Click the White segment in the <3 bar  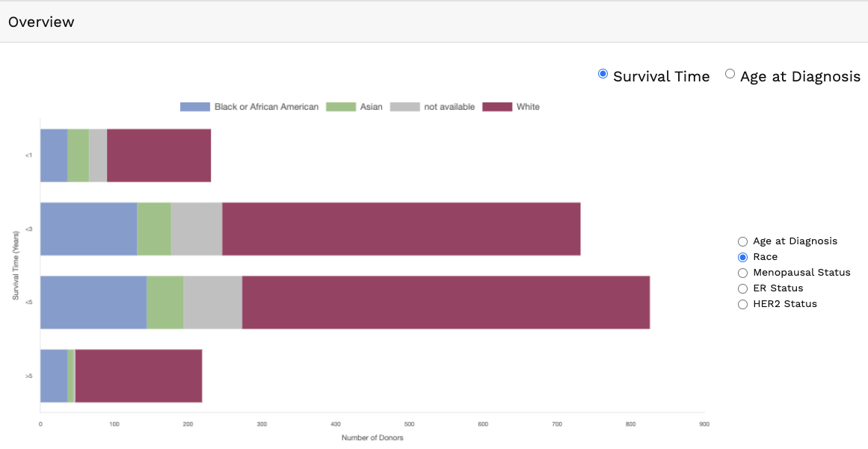tap(401, 229)
